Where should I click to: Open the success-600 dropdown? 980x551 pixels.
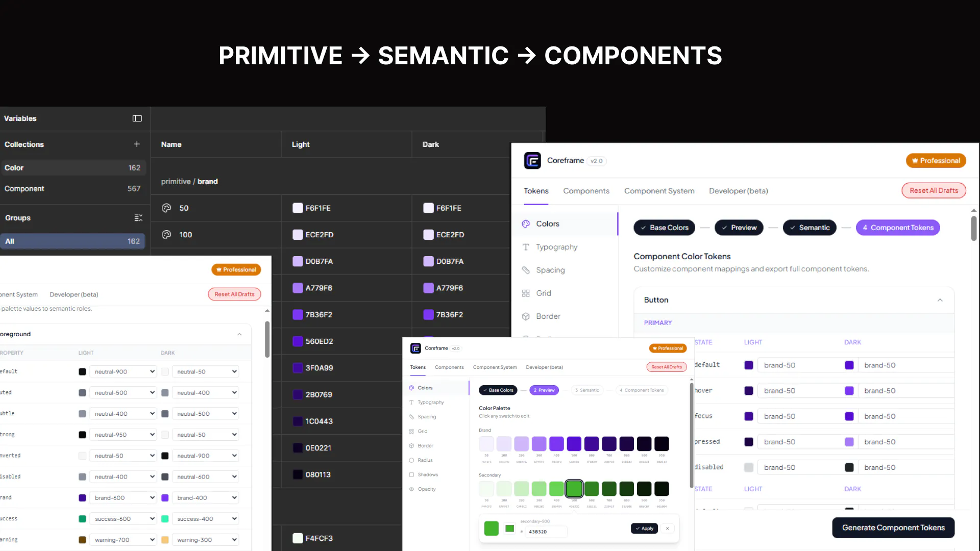click(122, 519)
